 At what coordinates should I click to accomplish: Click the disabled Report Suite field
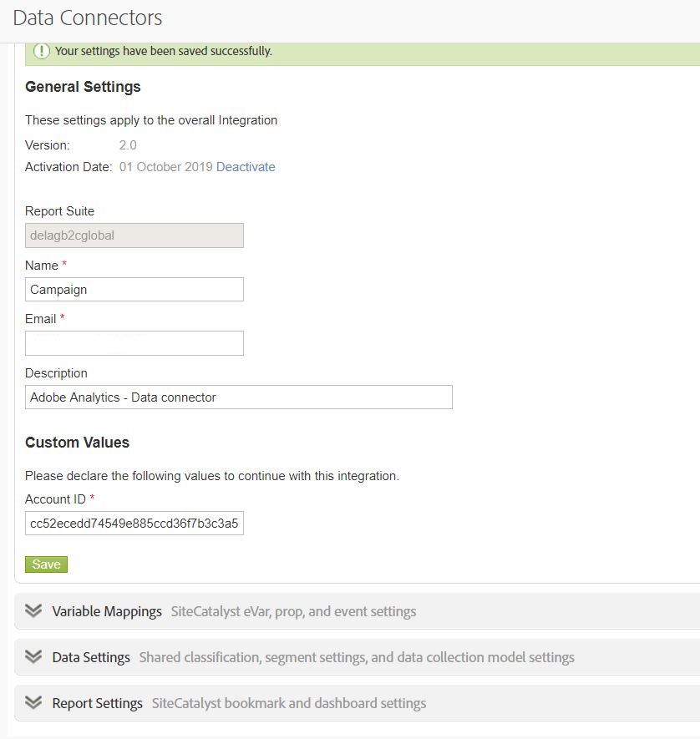click(x=134, y=235)
